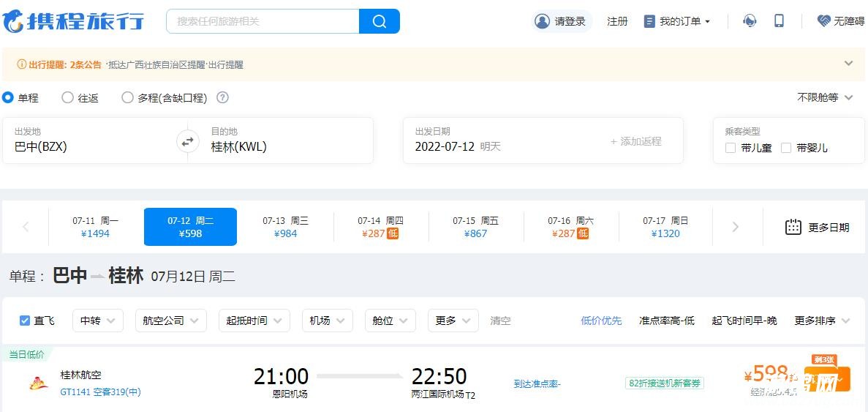Click the blue search magnifier button

pos(379,21)
